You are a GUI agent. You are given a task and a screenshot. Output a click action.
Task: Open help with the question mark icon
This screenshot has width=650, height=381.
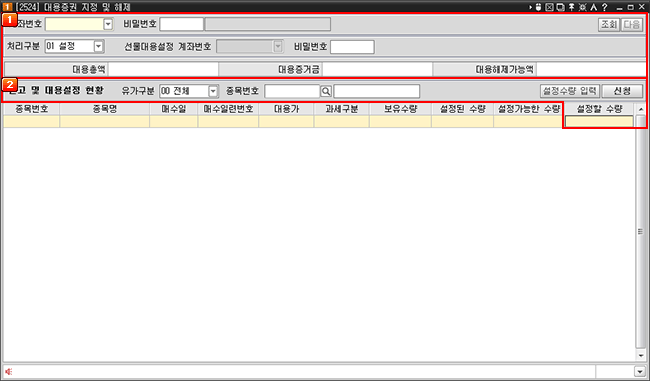point(604,7)
